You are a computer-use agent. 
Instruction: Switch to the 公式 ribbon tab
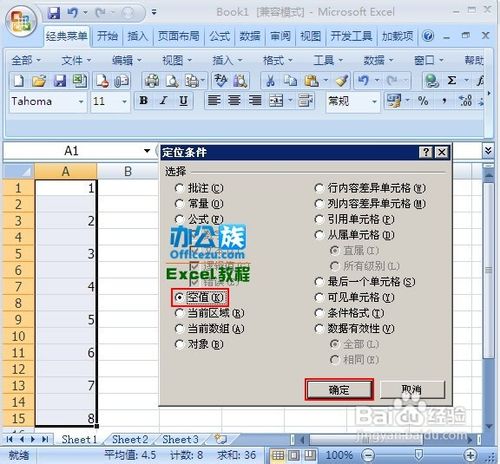coord(219,36)
